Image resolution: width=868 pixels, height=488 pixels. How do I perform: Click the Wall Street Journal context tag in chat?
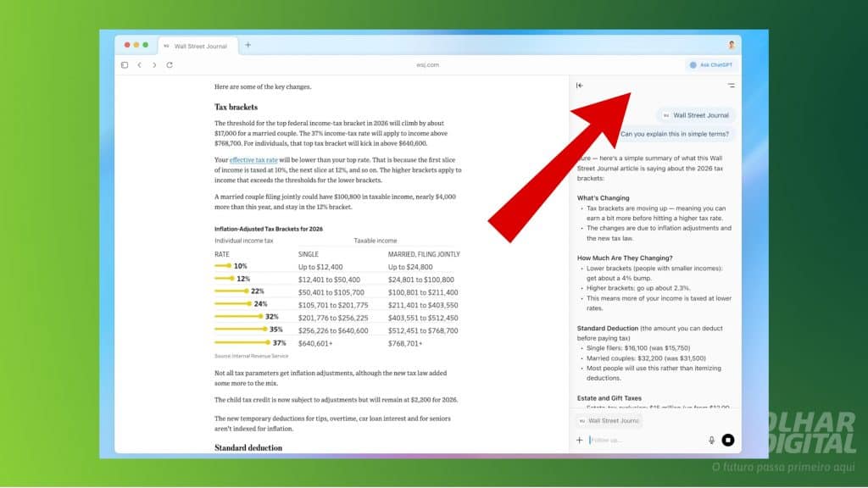(696, 115)
